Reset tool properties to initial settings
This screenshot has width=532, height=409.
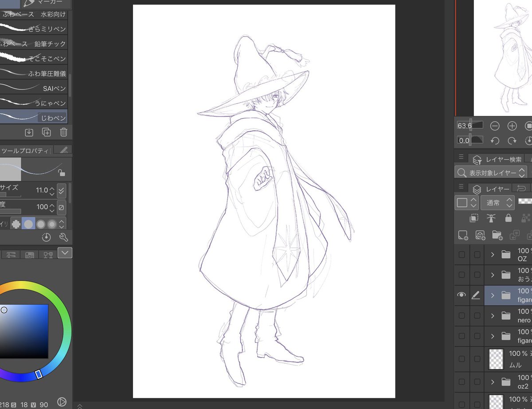pos(47,237)
